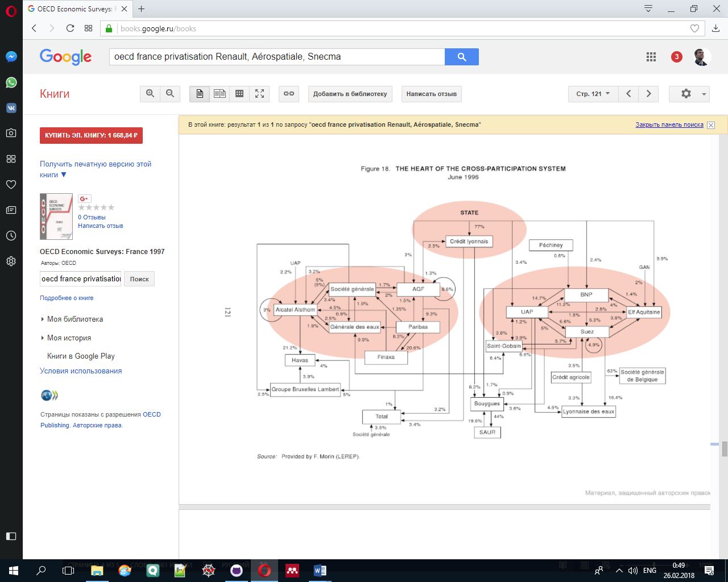Click the book cover thumbnail
Image resolution: width=728 pixels, height=582 pixels.
coord(56,216)
